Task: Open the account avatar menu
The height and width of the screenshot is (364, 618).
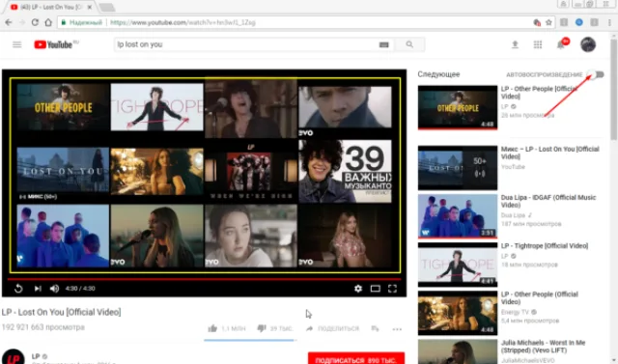Action: 588,44
